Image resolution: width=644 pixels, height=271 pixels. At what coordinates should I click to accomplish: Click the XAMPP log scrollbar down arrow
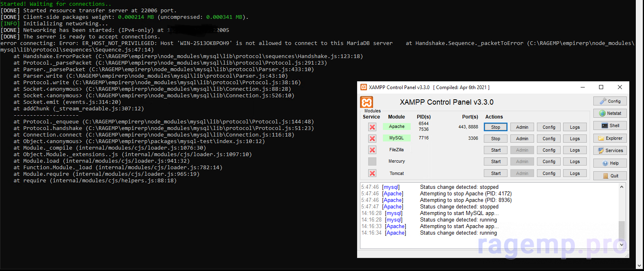coord(622,245)
